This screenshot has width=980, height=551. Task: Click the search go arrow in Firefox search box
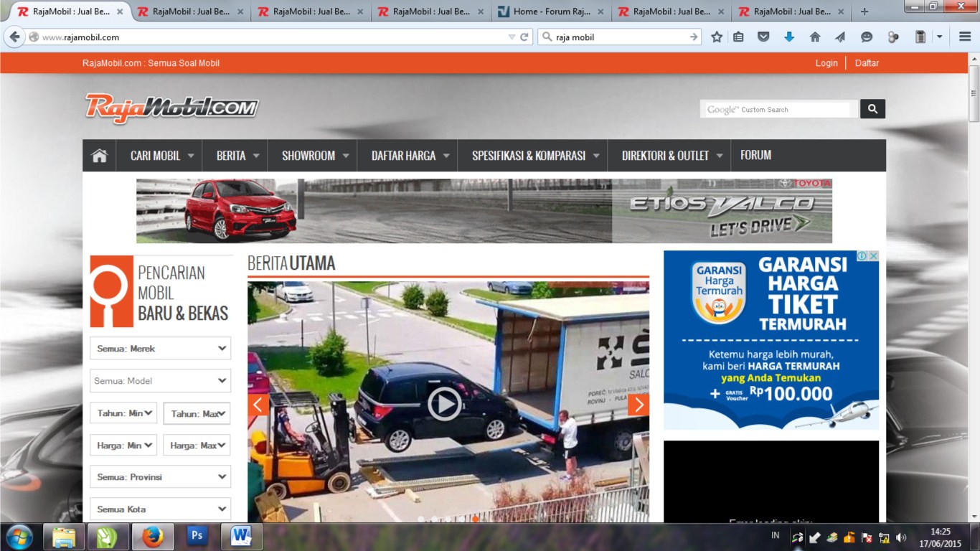694,37
